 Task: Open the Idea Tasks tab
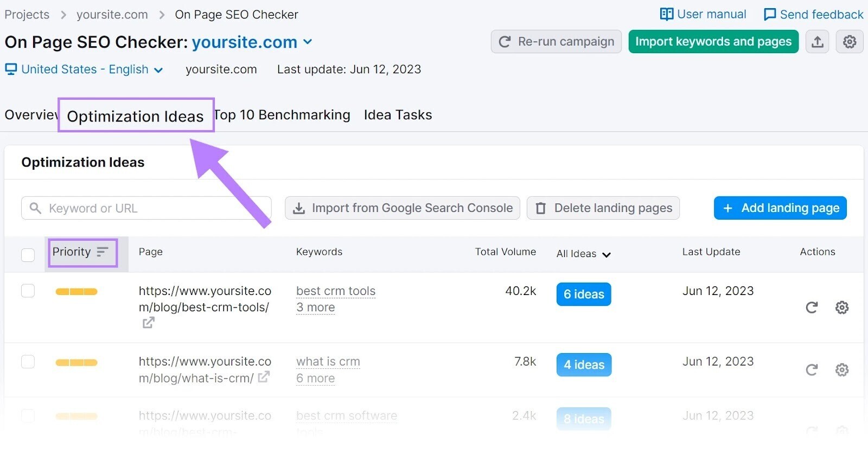tap(398, 115)
